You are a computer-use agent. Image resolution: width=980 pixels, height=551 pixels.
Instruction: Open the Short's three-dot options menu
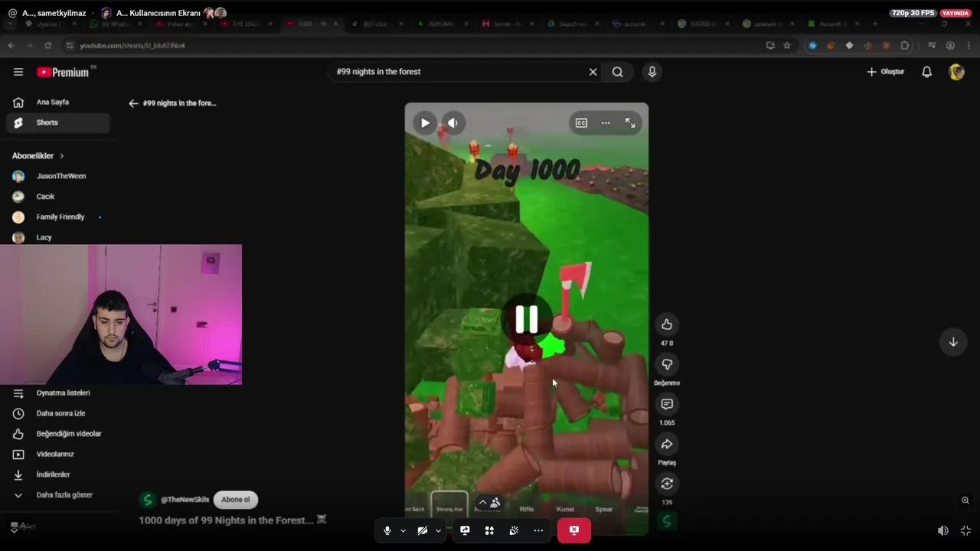(x=606, y=123)
